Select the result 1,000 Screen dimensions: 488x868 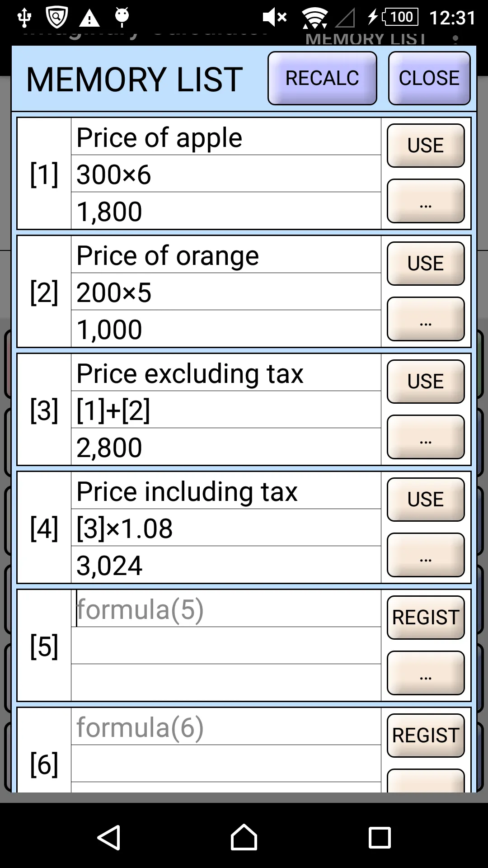(109, 330)
